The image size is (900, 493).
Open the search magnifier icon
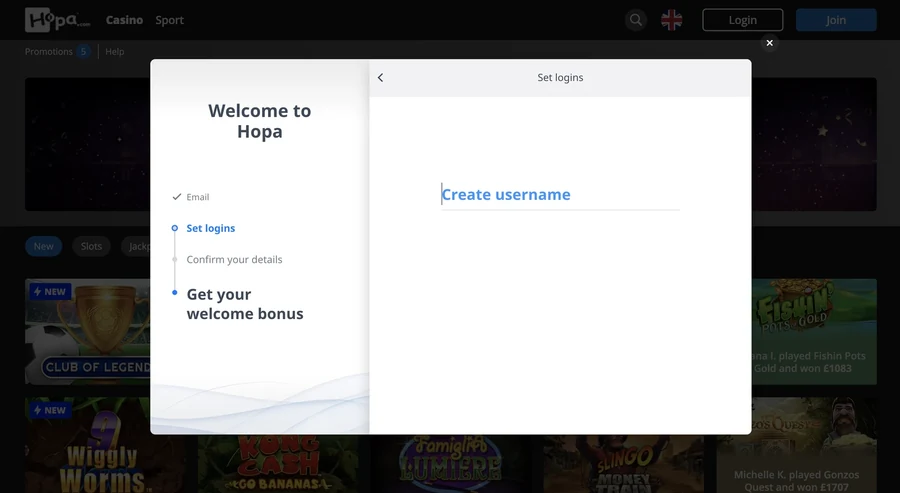(635, 20)
